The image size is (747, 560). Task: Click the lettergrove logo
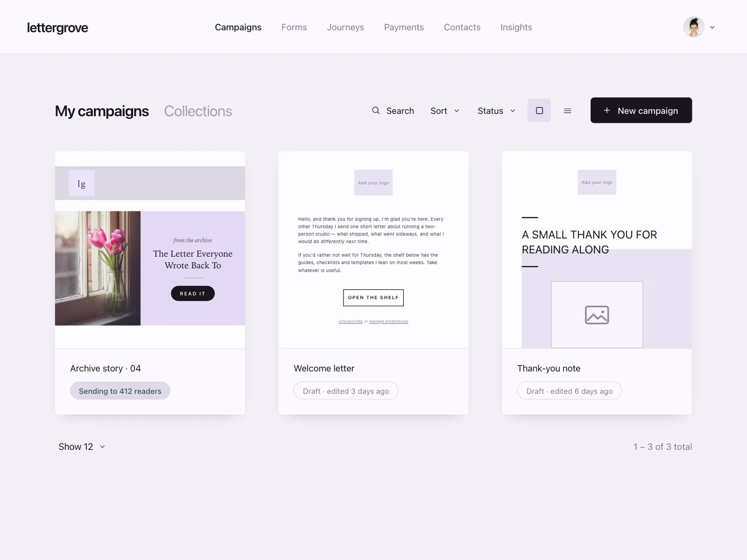pyautogui.click(x=57, y=28)
